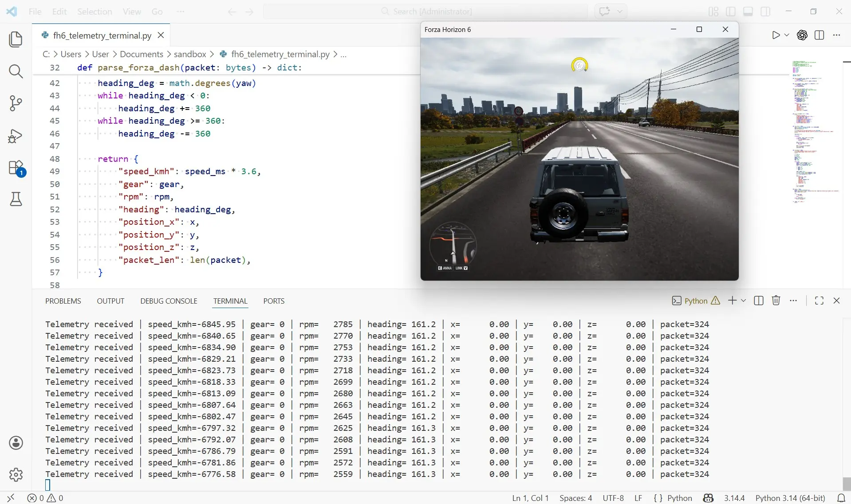
Task: Select the TERMINAL panel tab
Action: point(230,301)
